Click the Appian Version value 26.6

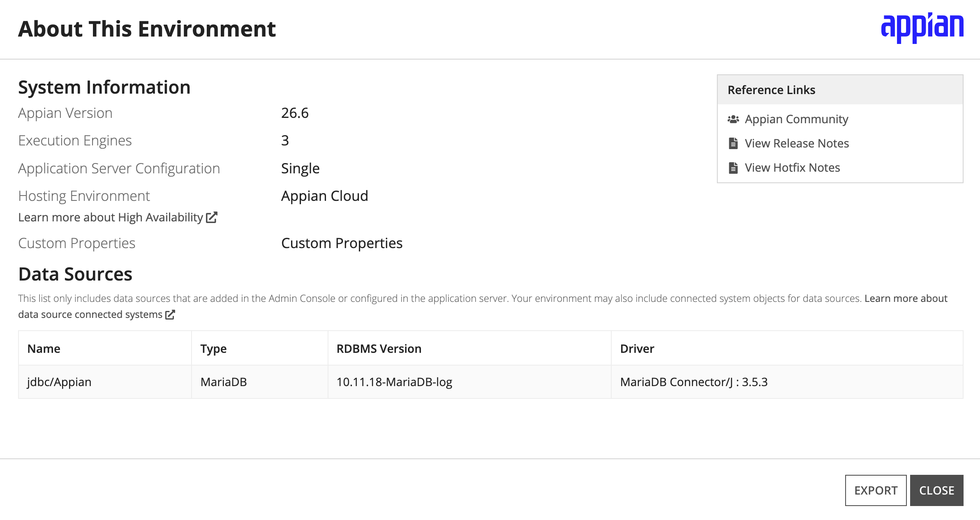[x=295, y=113]
